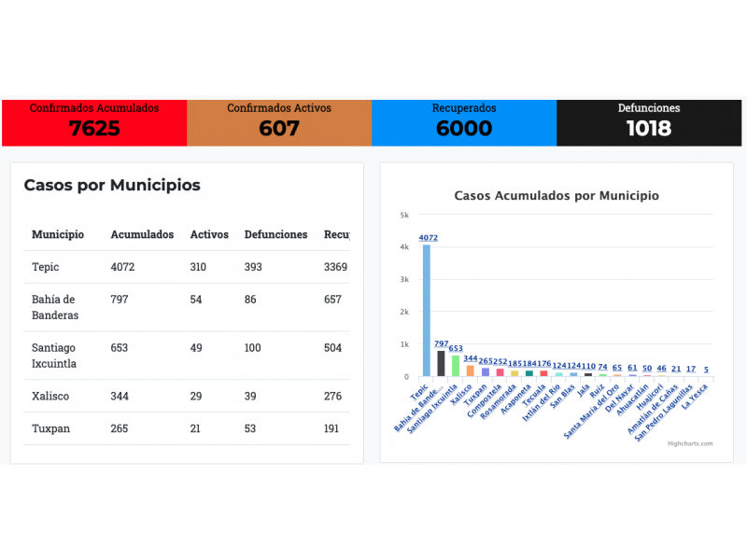
Task: Click Santiago Ixcuintla recovered value 504
Action: tap(332, 347)
